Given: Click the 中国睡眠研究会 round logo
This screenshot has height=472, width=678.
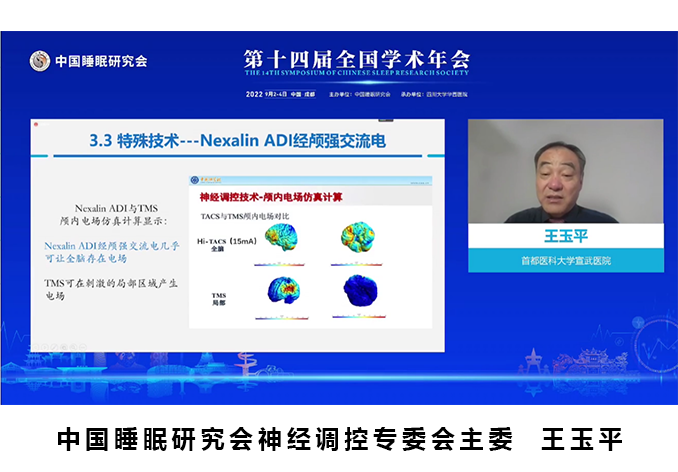Looking at the screenshot, I should coord(40,61).
